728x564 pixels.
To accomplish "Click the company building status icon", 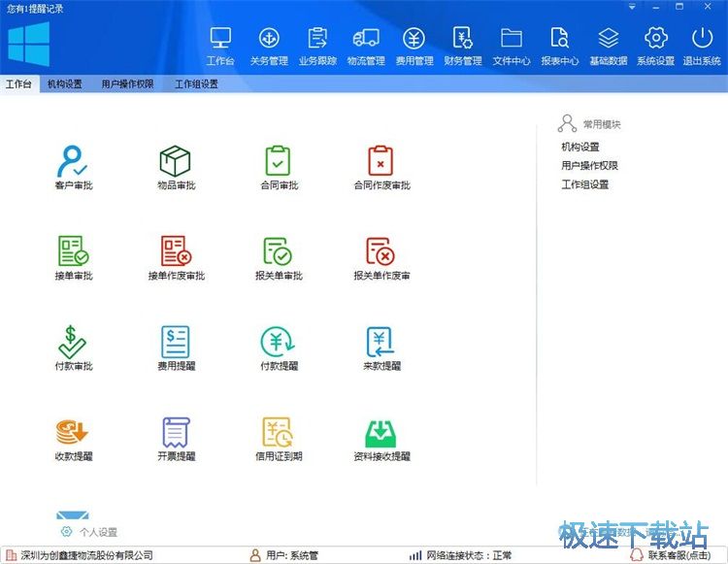I will tap(11, 555).
